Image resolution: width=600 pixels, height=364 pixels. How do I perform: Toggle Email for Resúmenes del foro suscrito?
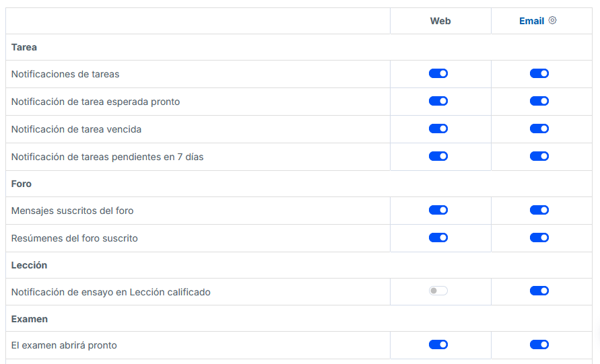(x=539, y=238)
